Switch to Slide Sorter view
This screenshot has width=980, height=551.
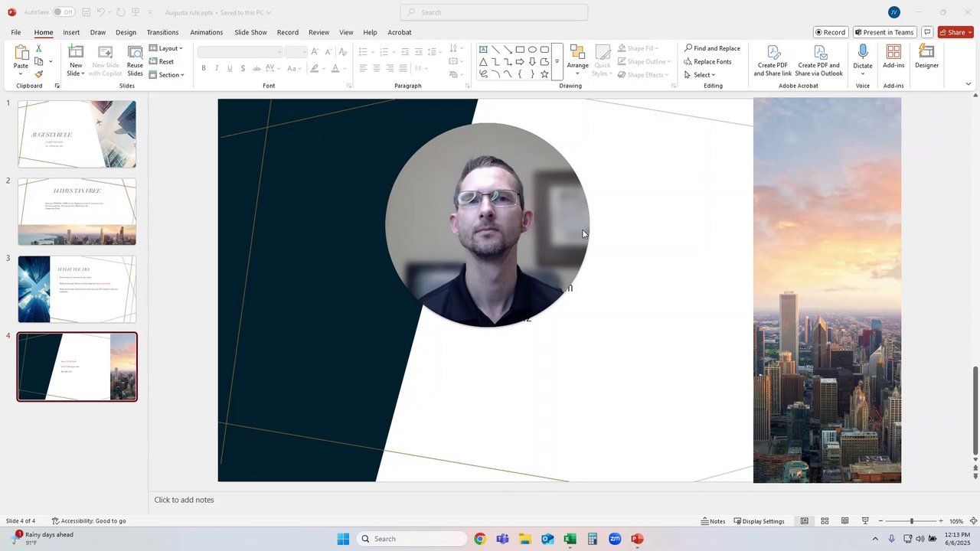[825, 521]
